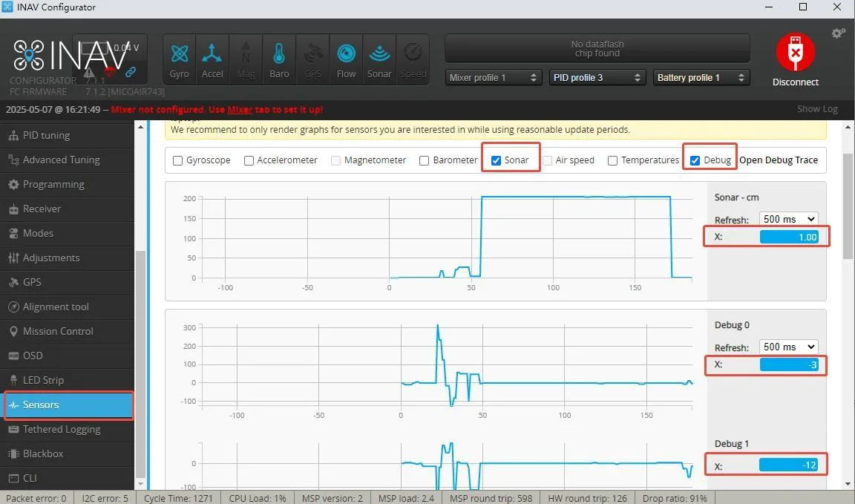Screen dimensions: 855x504
Task: Open the settings gear icon
Action: click(x=838, y=33)
